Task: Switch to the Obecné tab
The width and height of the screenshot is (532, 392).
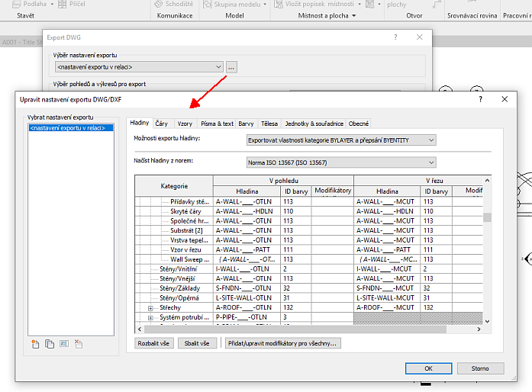Action: point(358,124)
